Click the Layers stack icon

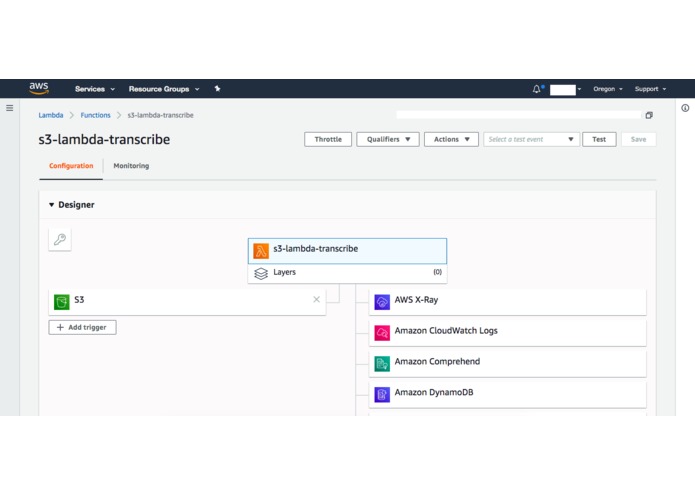pyautogui.click(x=261, y=274)
